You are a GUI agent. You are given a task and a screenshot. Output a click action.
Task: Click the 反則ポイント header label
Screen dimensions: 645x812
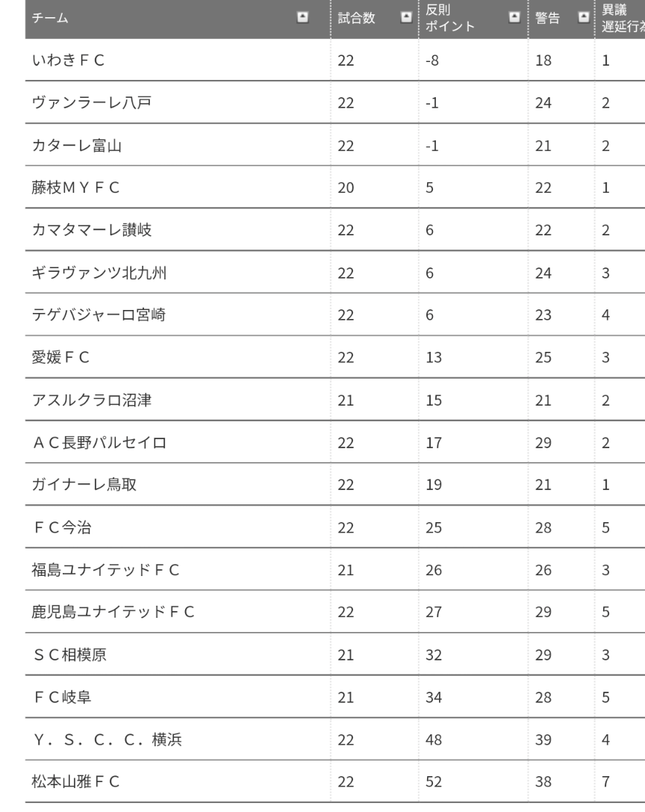click(x=450, y=18)
